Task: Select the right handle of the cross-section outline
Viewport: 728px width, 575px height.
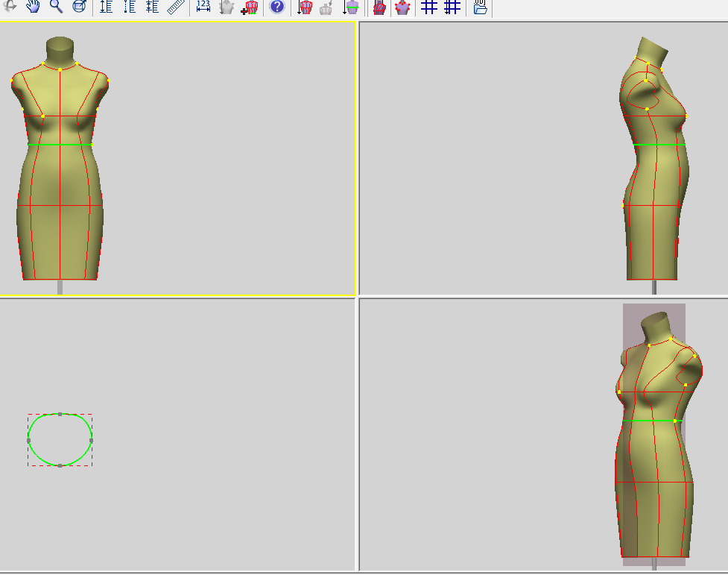Action: (x=92, y=440)
